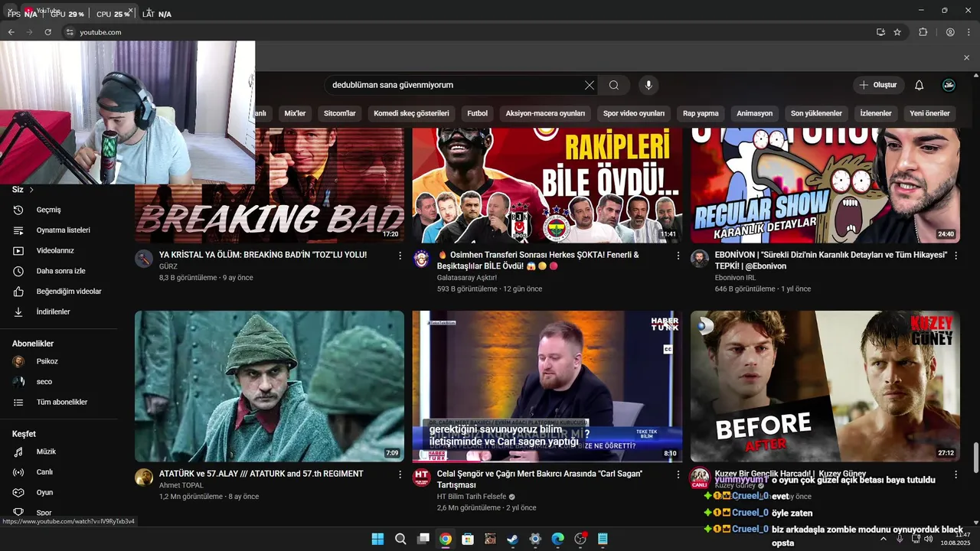Select Spor video oyunları chip
980x551 pixels.
click(x=634, y=113)
